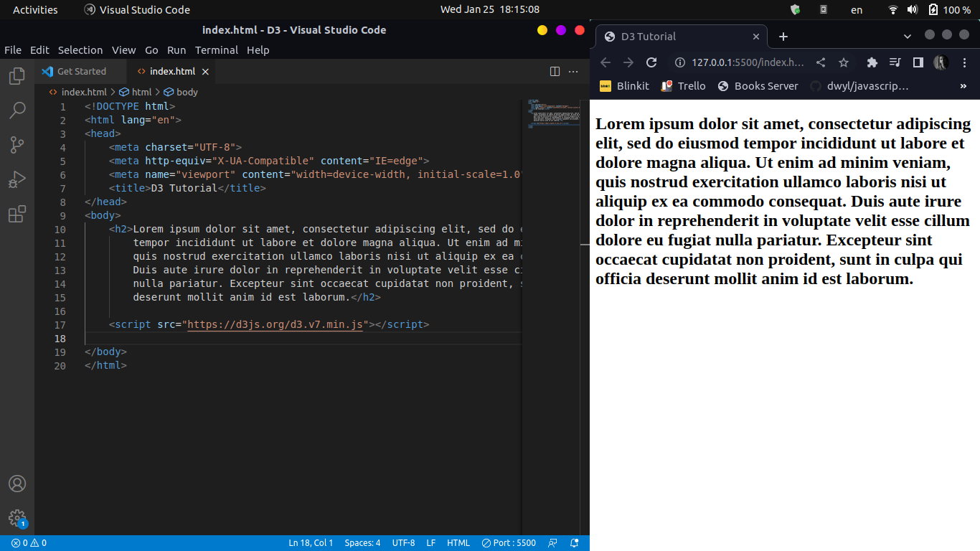This screenshot has height=551, width=980.
Task: Follow the d3js.org script link
Action: (275, 324)
